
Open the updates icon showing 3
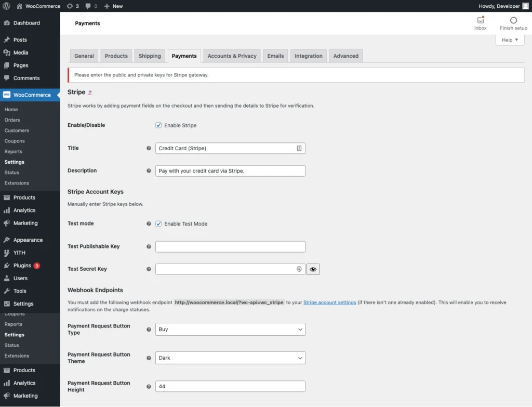tap(73, 6)
